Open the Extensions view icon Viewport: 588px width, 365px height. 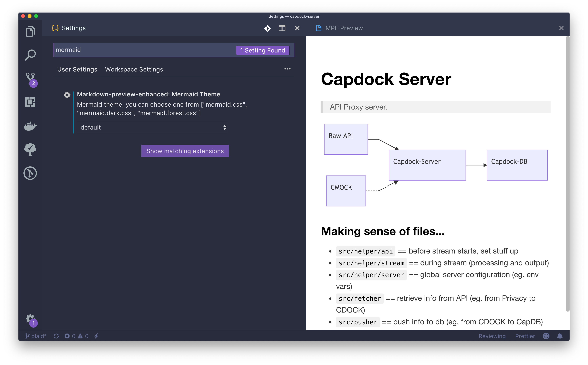point(30,102)
